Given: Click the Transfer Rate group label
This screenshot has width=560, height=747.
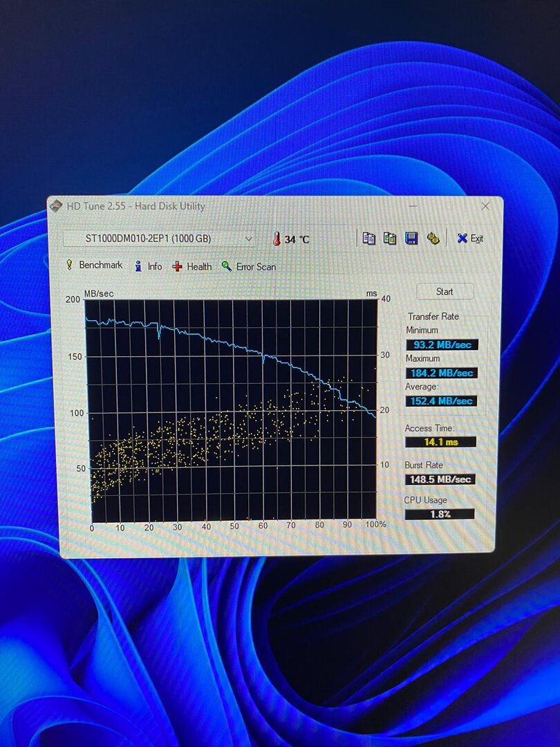Looking at the screenshot, I should tap(433, 316).
